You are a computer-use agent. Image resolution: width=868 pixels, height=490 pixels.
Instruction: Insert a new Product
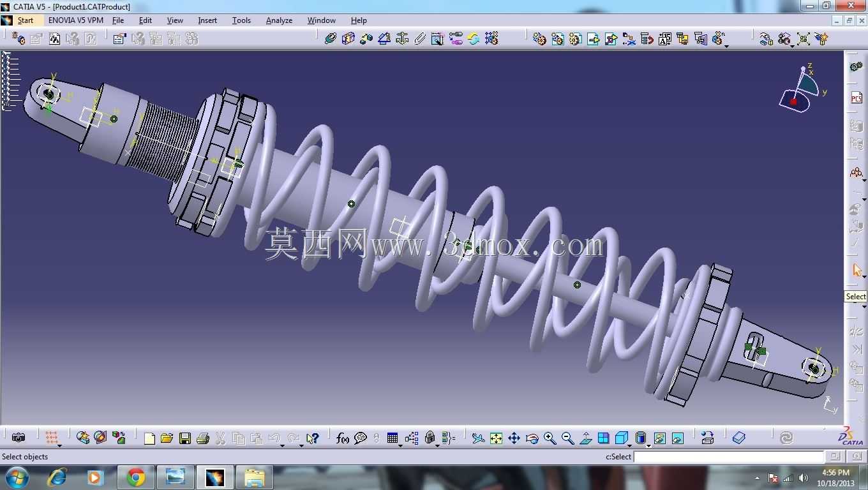(557, 39)
